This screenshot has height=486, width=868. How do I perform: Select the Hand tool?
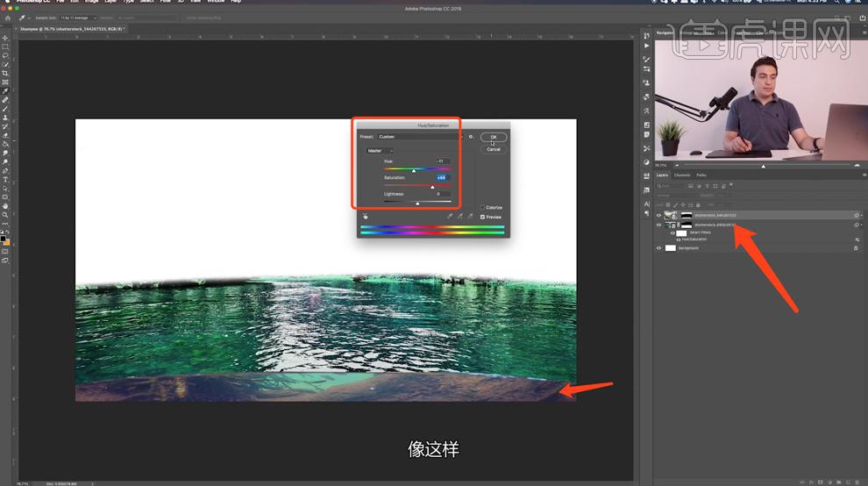click(5, 207)
